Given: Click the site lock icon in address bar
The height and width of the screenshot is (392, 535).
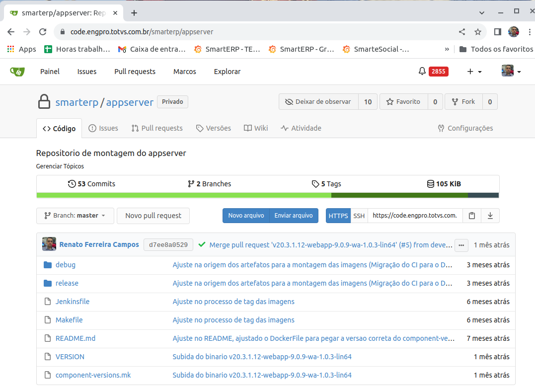Looking at the screenshot, I should pyautogui.click(x=63, y=32).
